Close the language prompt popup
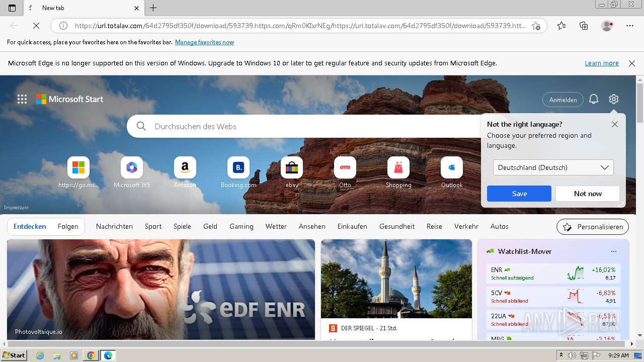Image resolution: width=644 pixels, height=362 pixels. point(615,124)
